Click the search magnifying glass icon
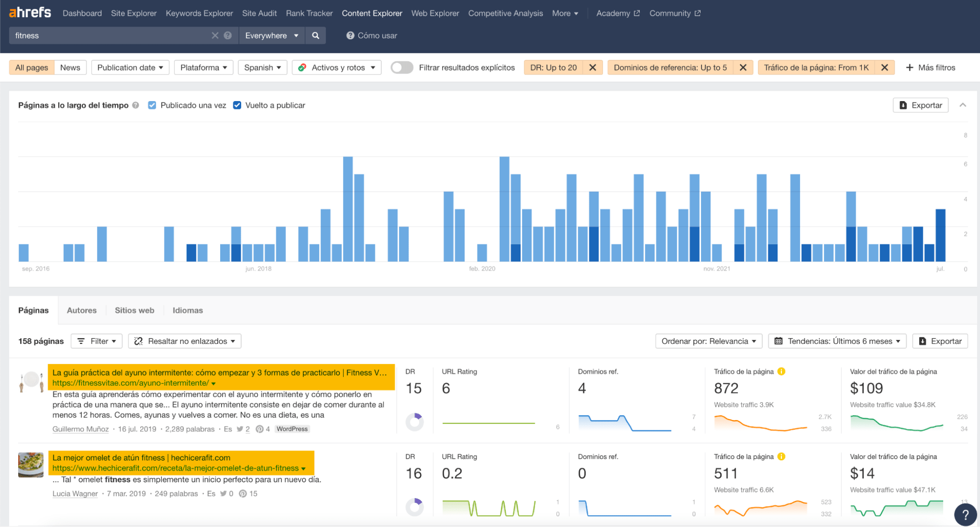Viewport: 980px width, 527px height. [x=316, y=35]
